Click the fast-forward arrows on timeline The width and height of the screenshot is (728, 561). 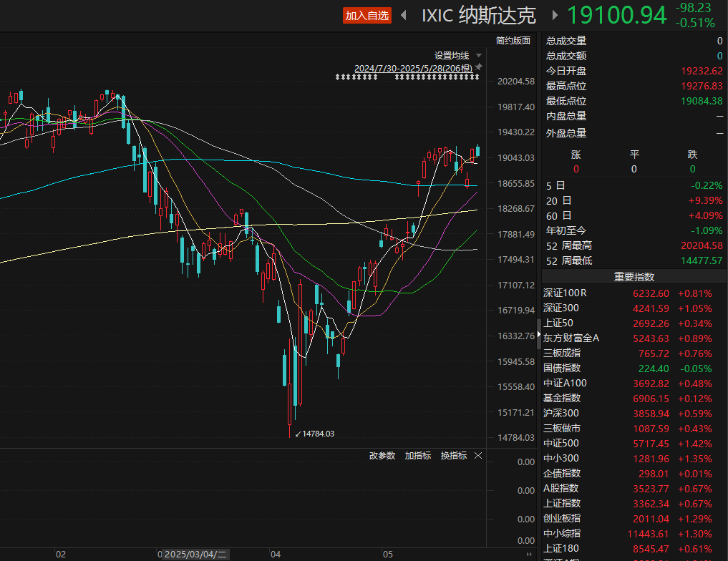coord(530,554)
